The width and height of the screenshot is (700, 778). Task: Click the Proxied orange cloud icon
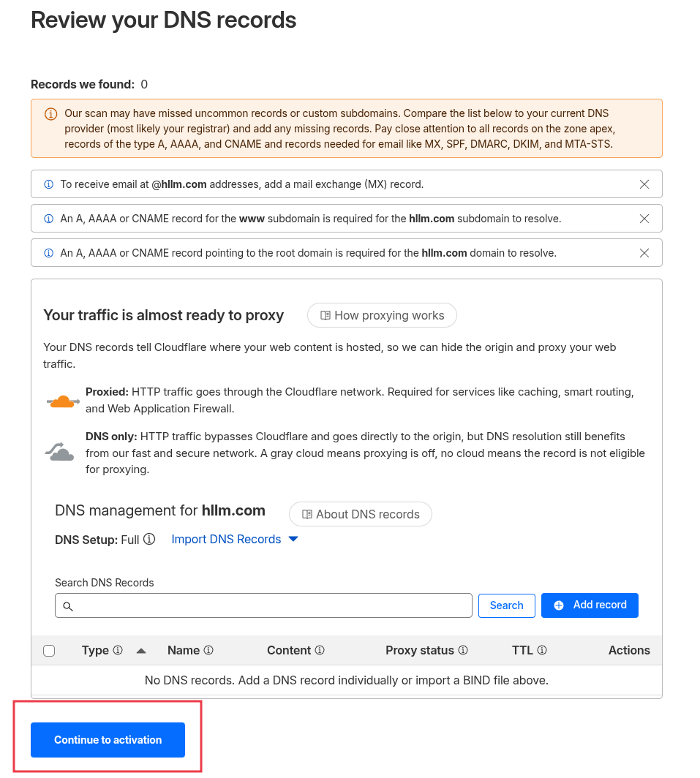[63, 401]
